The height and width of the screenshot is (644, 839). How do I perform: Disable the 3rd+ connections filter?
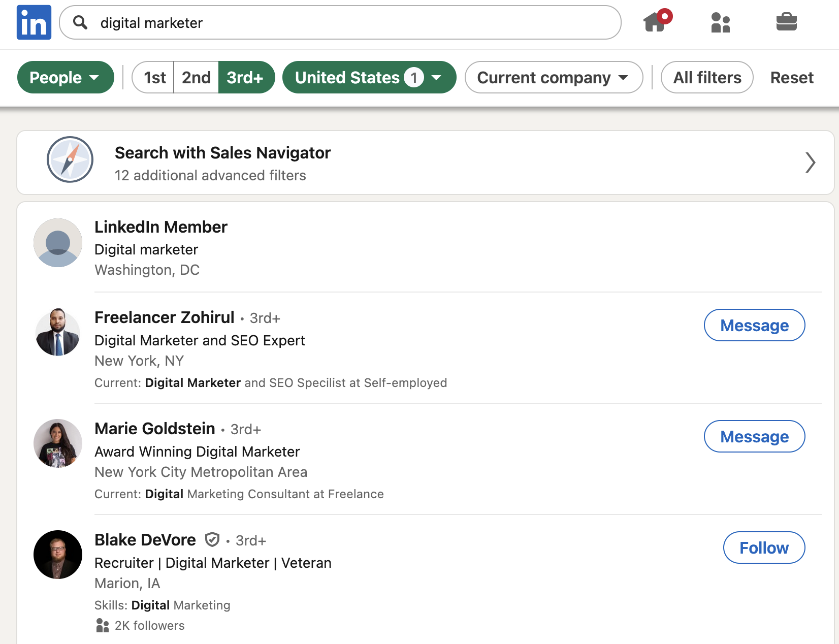click(246, 77)
